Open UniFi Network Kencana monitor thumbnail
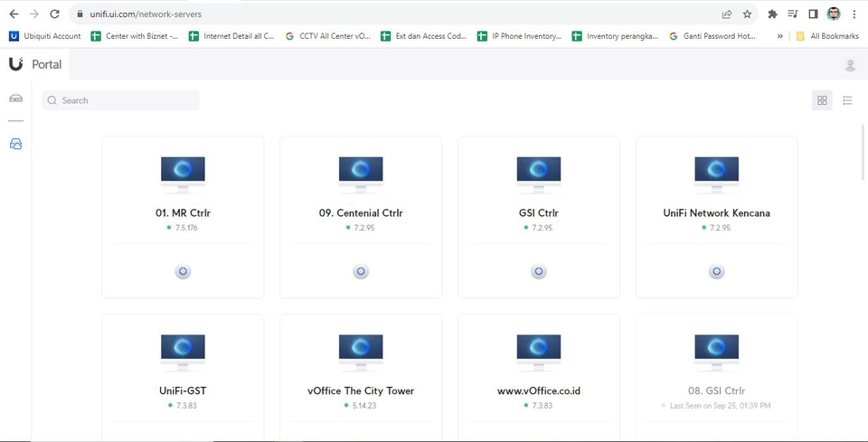This screenshot has width=868, height=442. point(716,174)
